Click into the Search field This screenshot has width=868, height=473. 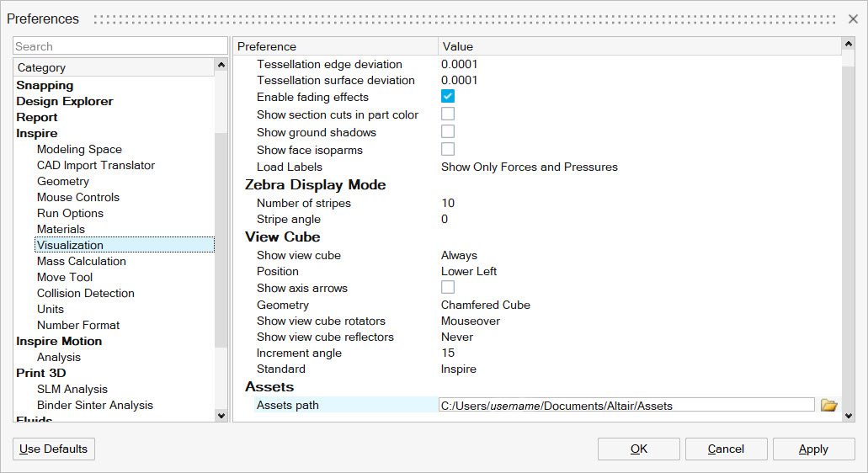[120, 46]
